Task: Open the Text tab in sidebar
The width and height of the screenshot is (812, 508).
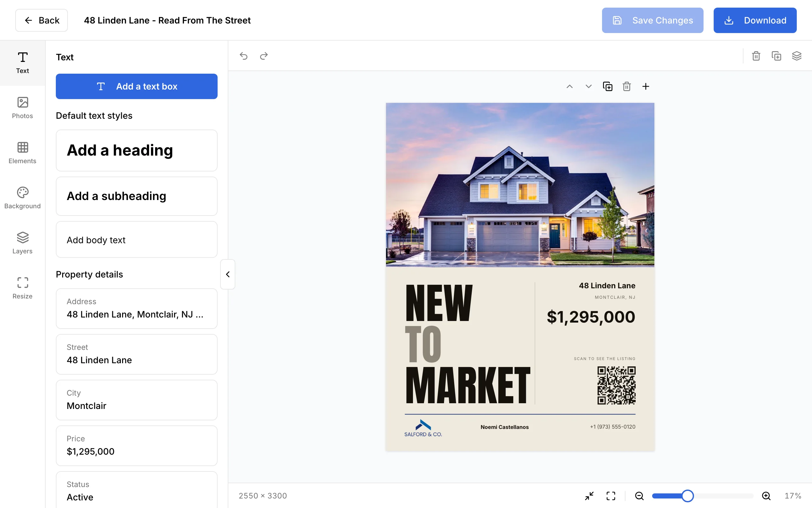Action: tap(23, 63)
